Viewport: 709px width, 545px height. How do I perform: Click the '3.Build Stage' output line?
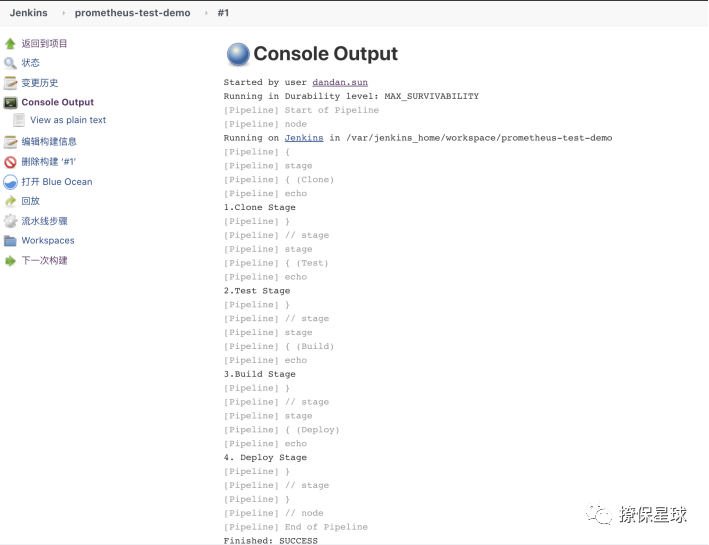[260, 374]
